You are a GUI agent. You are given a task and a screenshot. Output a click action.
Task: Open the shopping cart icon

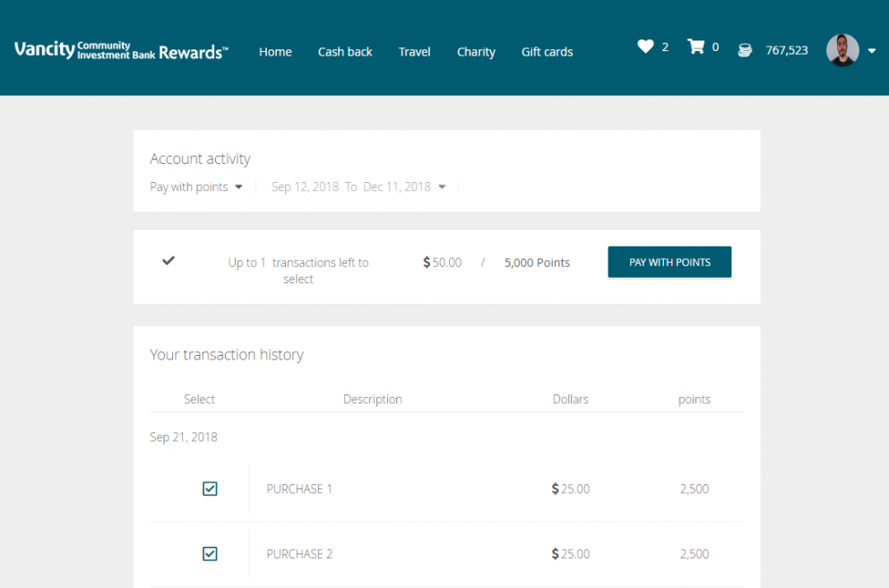point(695,47)
